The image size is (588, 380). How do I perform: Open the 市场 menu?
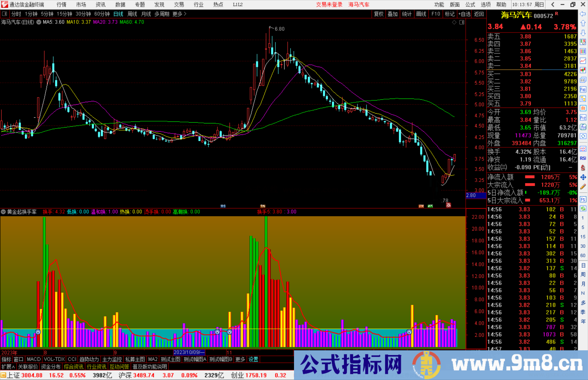(81, 5)
